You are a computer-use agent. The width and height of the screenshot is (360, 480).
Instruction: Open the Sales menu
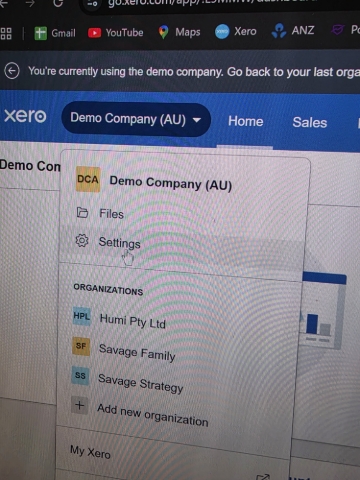coord(310,122)
